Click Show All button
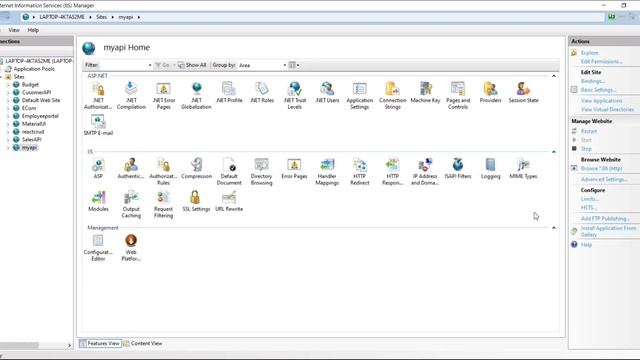Viewport: 640px width, 360px height. [x=192, y=65]
